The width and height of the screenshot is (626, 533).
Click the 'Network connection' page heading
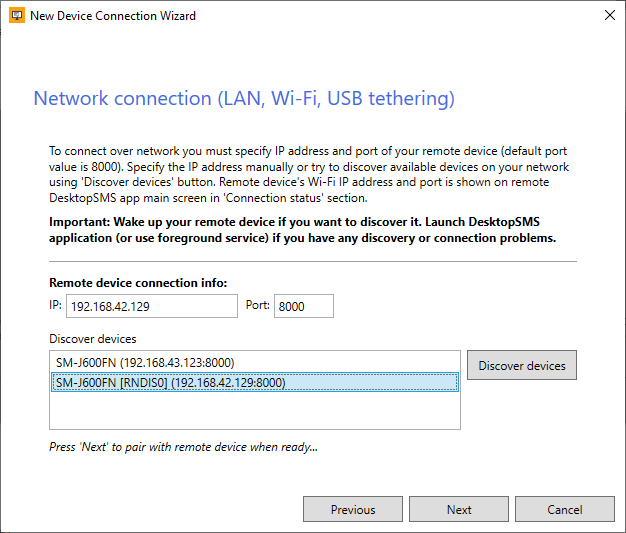pyautogui.click(x=244, y=98)
